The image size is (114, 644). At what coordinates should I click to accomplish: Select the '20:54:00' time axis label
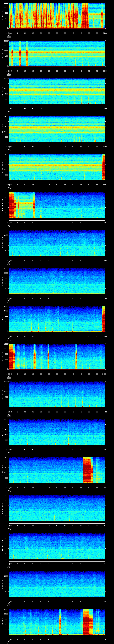pos(9,184)
